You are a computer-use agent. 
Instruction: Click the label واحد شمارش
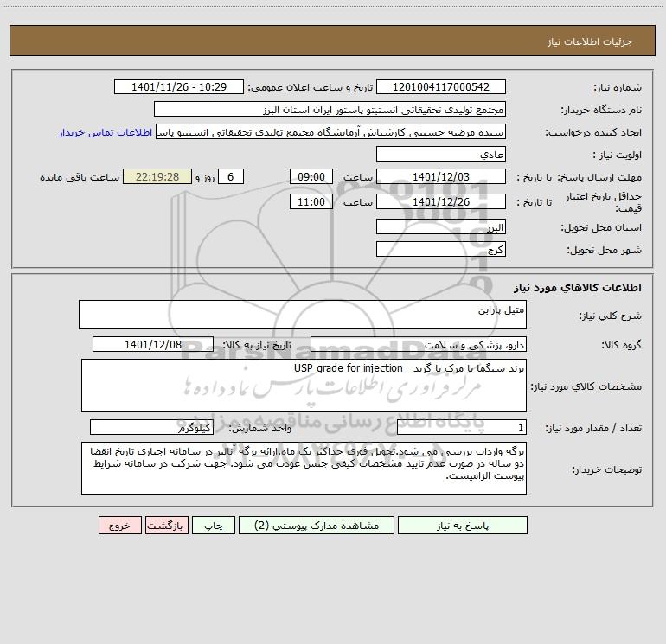pyautogui.click(x=260, y=429)
